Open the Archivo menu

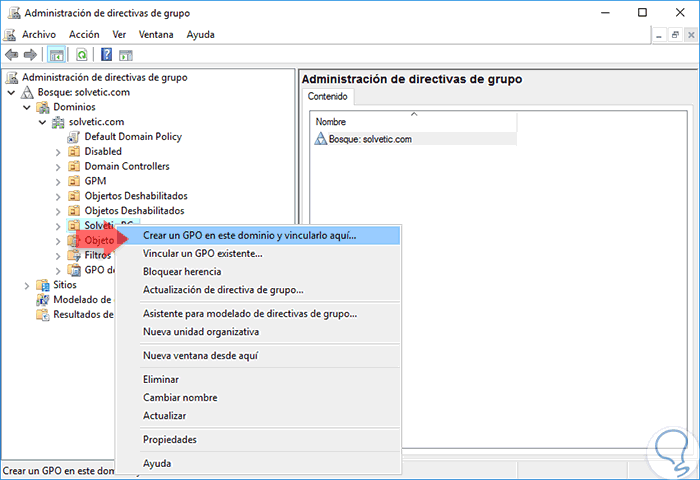pyautogui.click(x=39, y=34)
